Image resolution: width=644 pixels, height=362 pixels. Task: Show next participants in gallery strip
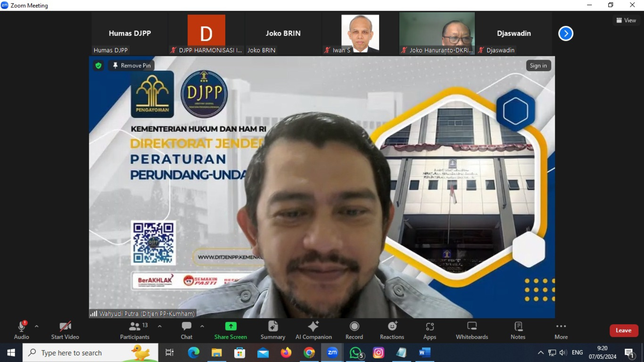(566, 34)
